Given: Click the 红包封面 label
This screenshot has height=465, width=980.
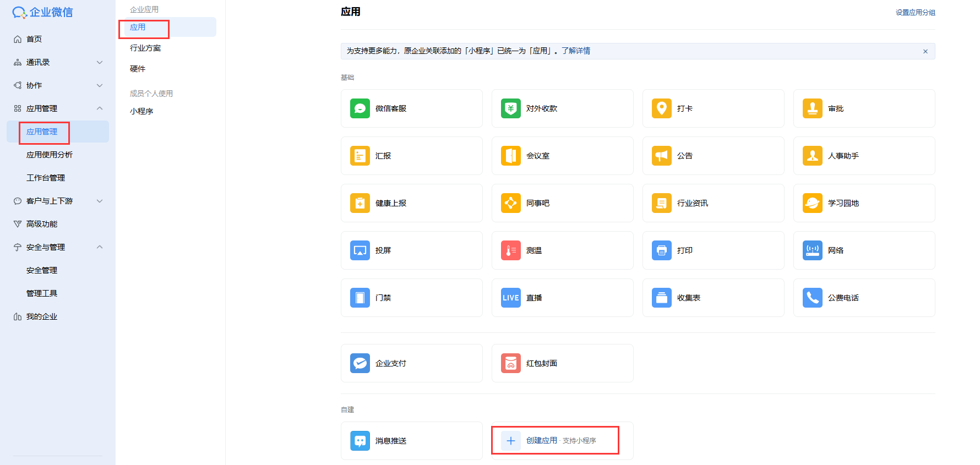Looking at the screenshot, I should [x=542, y=363].
